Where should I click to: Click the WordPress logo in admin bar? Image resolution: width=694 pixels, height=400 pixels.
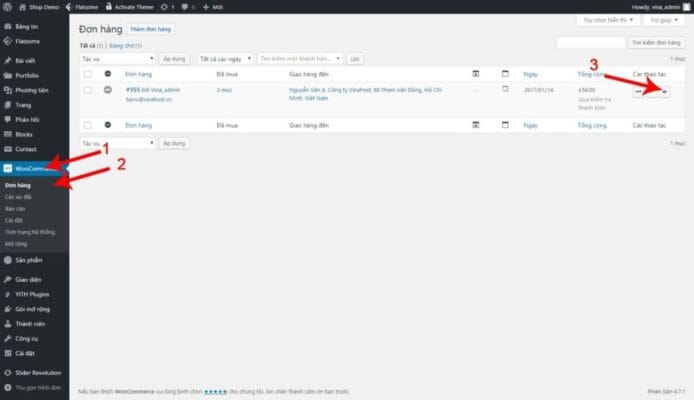tap(8, 7)
